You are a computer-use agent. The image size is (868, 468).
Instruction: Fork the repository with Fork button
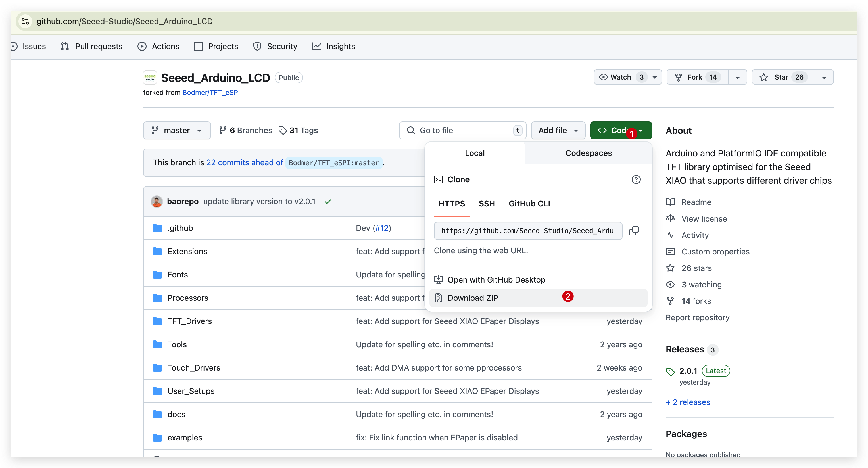pyautogui.click(x=698, y=77)
